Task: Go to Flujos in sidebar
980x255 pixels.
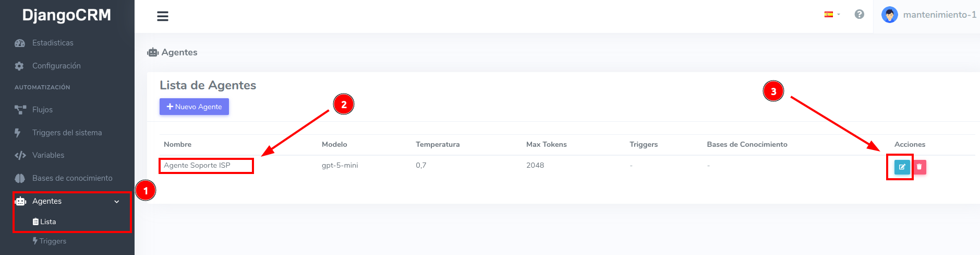Action: 42,110
